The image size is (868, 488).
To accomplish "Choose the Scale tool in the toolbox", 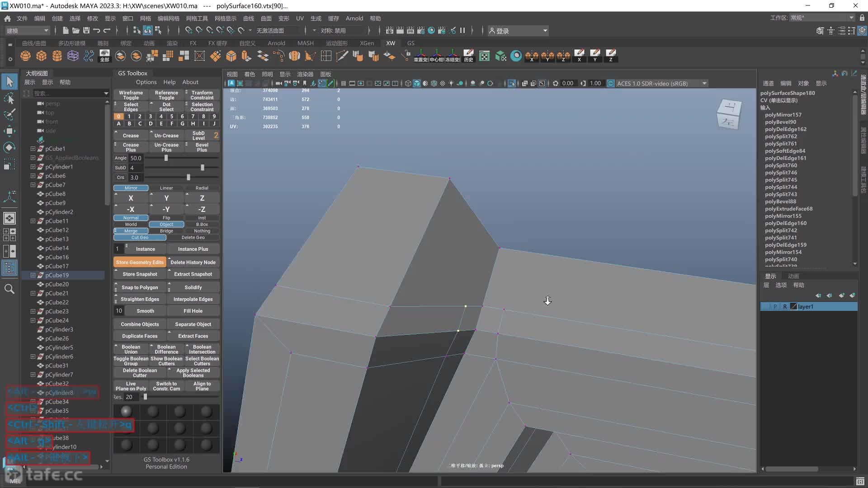I will click(x=9, y=164).
